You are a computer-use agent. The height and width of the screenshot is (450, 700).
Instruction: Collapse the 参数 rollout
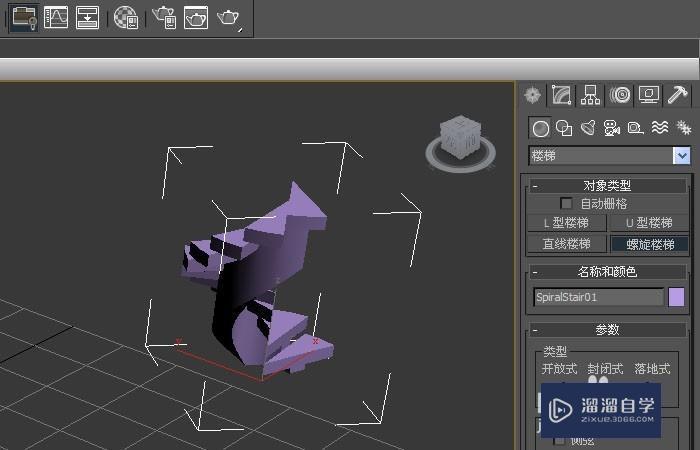point(608,330)
